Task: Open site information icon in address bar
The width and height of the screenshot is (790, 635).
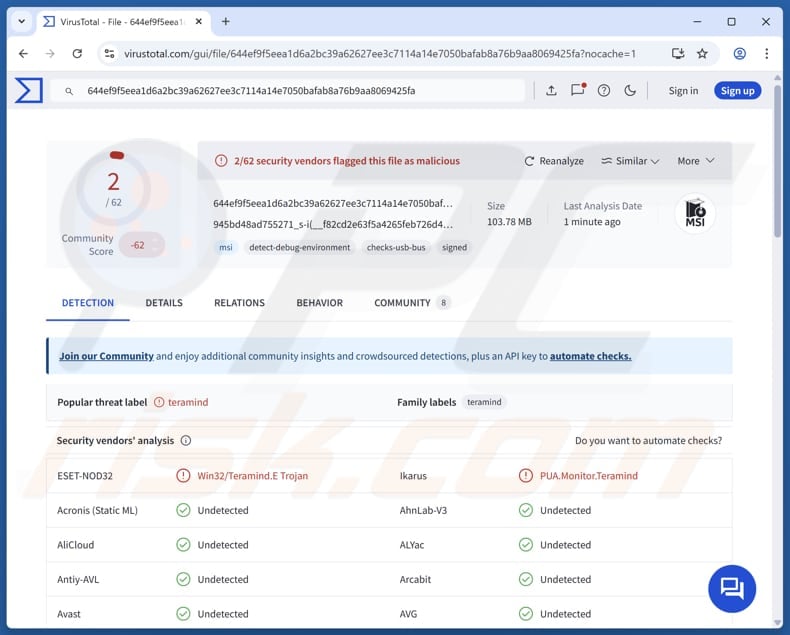Action: tap(109, 53)
